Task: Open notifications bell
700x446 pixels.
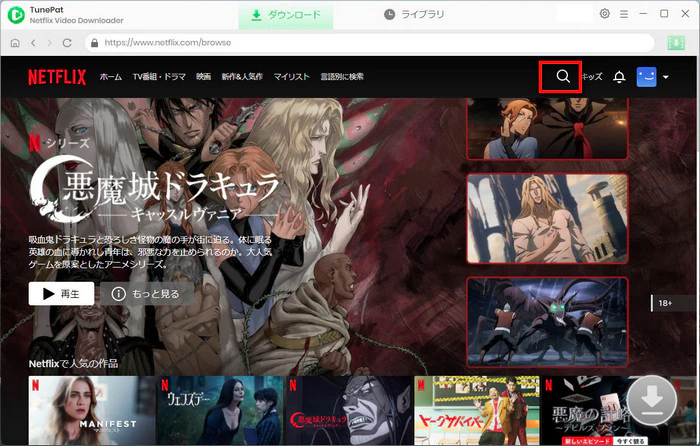Action: pyautogui.click(x=619, y=77)
